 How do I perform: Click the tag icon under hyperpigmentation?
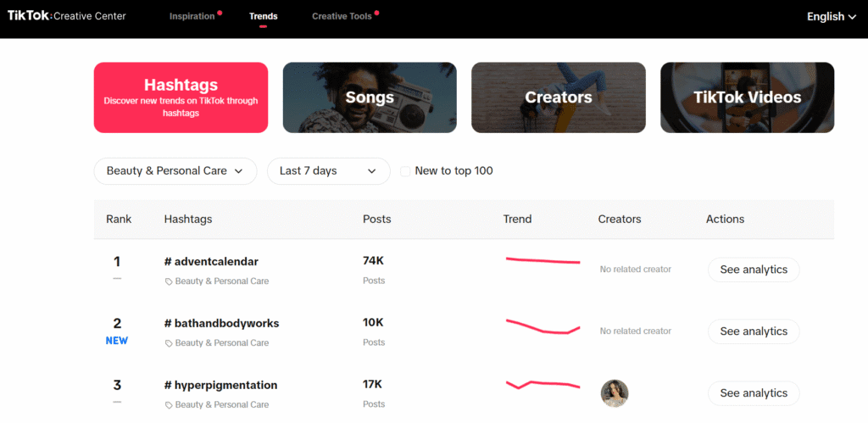click(x=169, y=405)
